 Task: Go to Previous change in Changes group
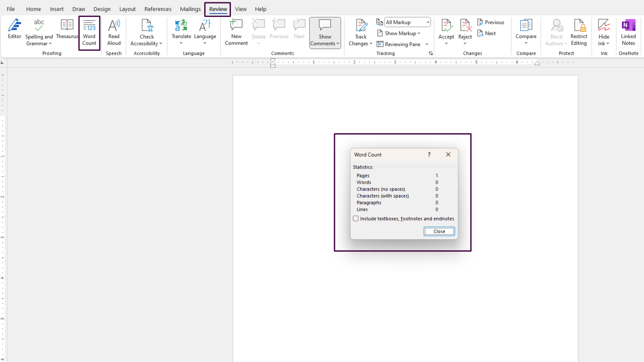point(491,22)
